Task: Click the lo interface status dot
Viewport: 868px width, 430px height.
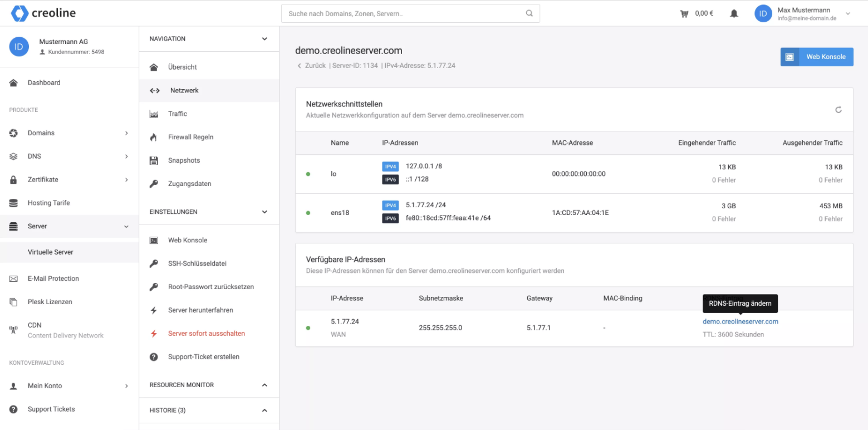Action: 308,174
